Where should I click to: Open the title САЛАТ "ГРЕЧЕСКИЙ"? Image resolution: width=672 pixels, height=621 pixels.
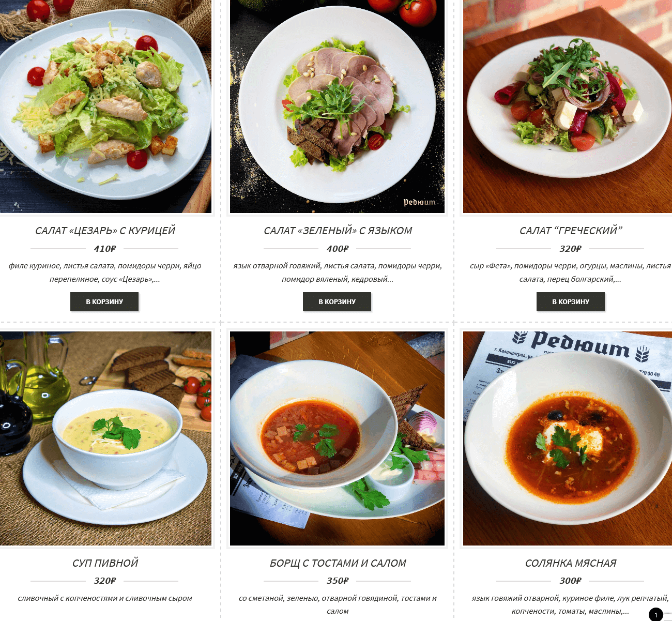click(571, 231)
